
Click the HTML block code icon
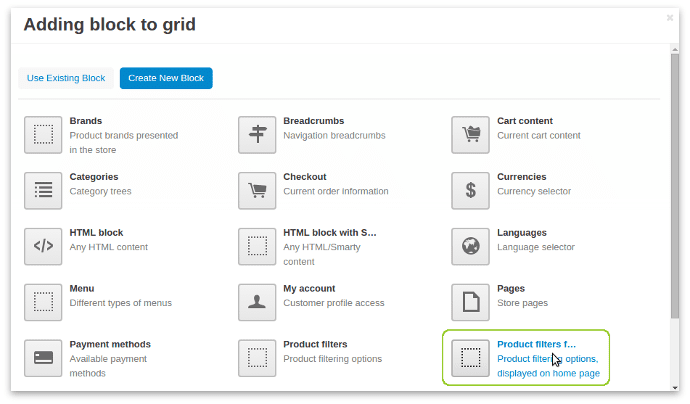(43, 246)
